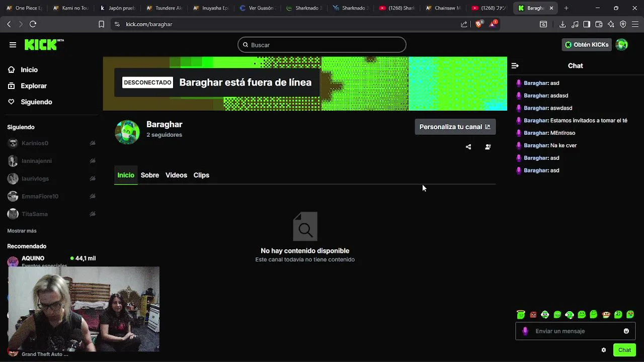This screenshot has width=644, height=362.
Task: Bookmark this page icon
Action: pos(101,24)
